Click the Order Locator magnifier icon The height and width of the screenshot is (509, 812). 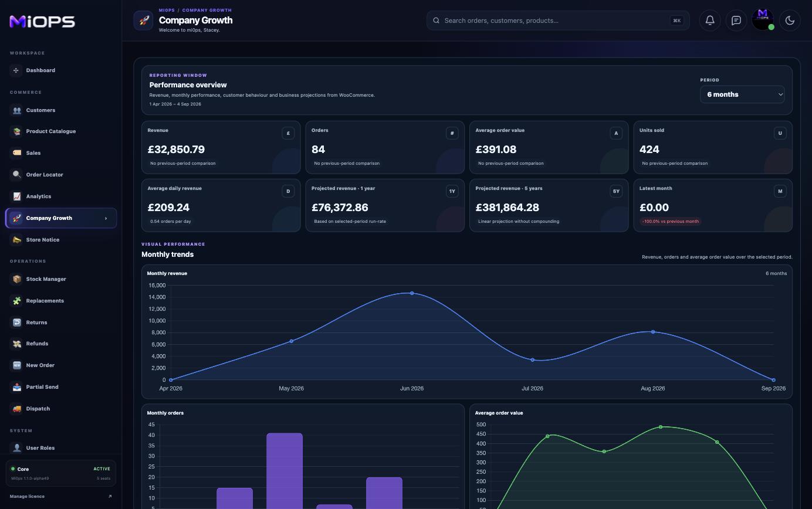(x=16, y=175)
